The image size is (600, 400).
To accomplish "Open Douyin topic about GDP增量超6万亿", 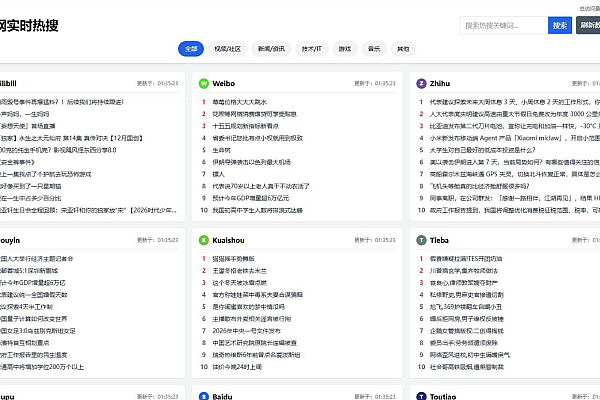I will [33, 283].
